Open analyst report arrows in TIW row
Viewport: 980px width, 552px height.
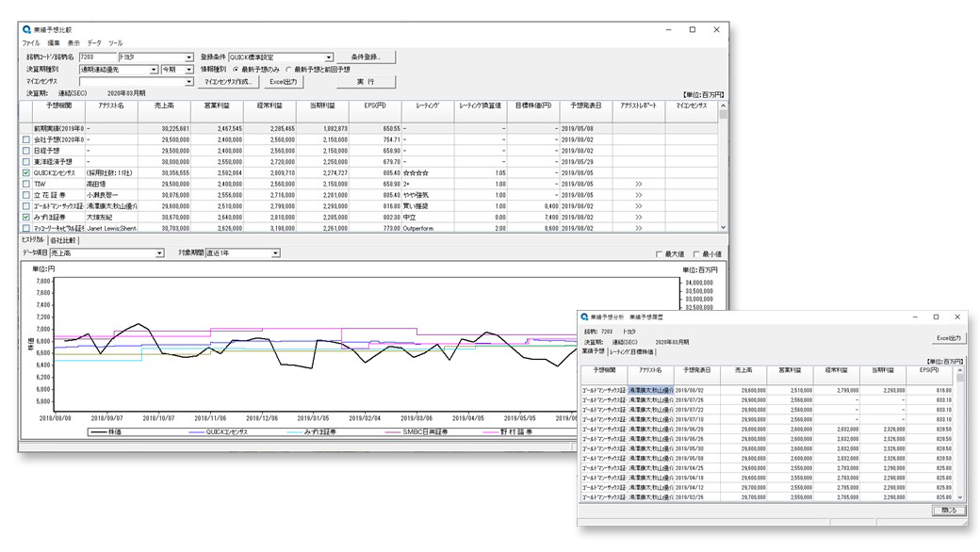click(638, 185)
